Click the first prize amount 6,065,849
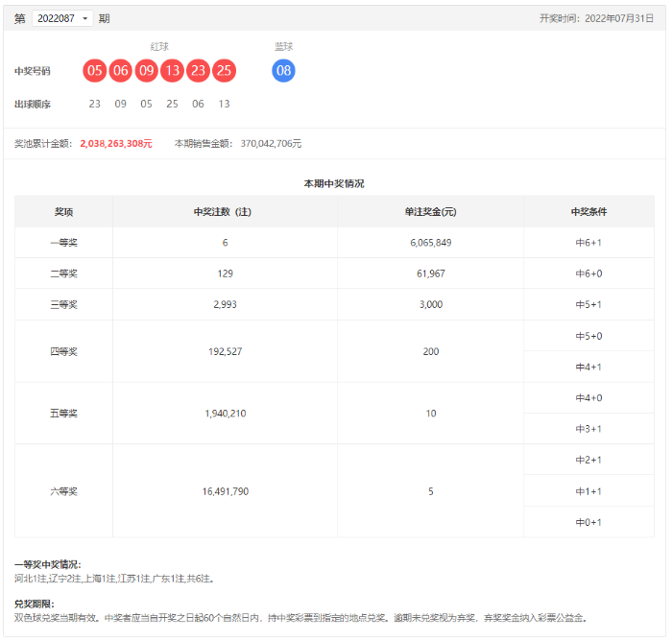 tap(430, 243)
